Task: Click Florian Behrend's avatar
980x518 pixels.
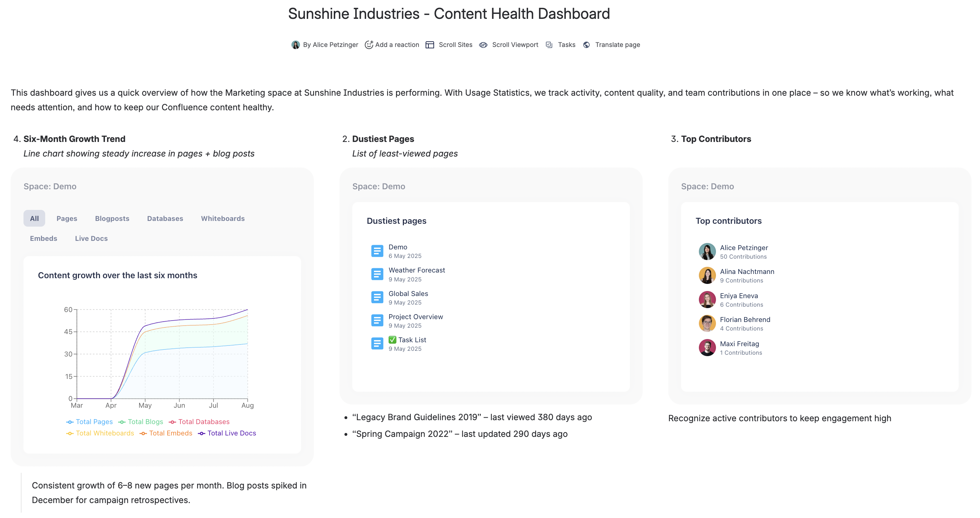Action: (707, 324)
